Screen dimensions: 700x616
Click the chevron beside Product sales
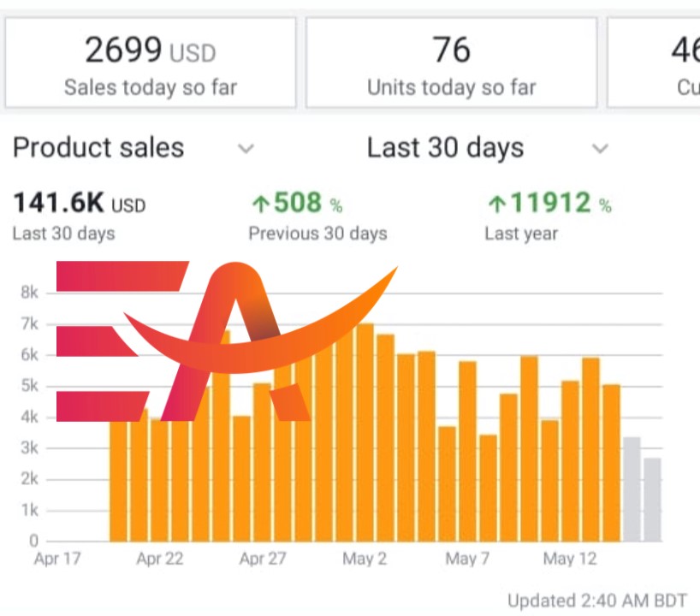click(246, 149)
